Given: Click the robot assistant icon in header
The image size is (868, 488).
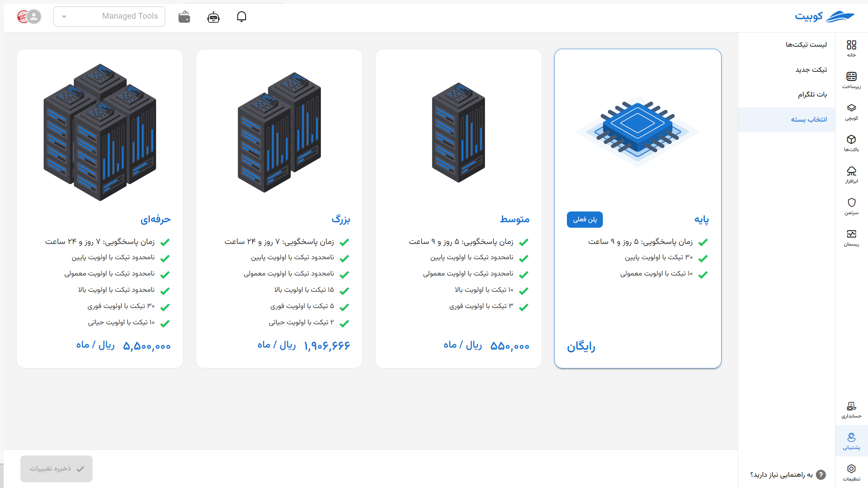Looking at the screenshot, I should 213,17.
